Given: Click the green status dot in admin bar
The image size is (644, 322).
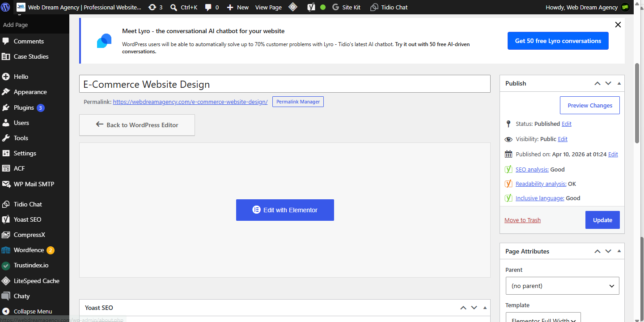Looking at the screenshot, I should click(323, 7).
